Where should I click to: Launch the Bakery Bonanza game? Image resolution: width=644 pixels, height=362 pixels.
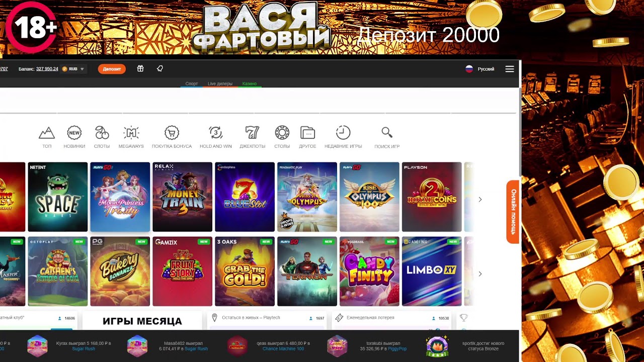click(x=120, y=271)
